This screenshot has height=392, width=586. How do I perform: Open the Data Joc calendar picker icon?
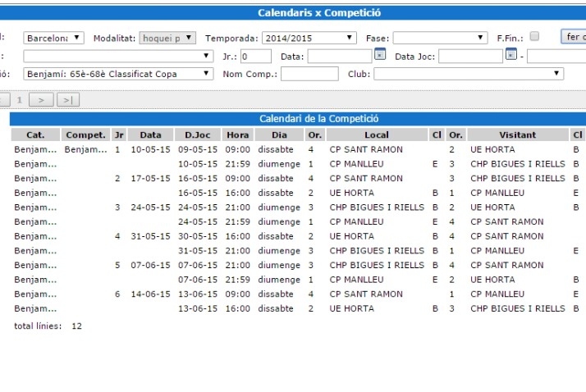coord(510,56)
